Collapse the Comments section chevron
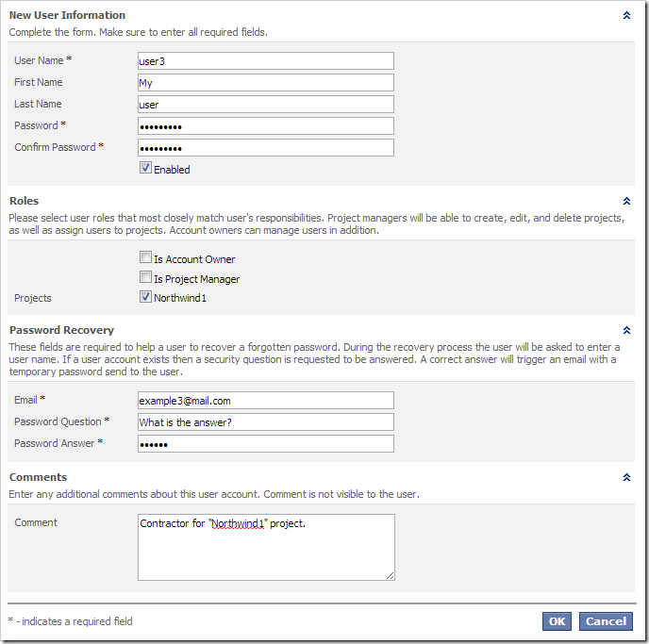 pyautogui.click(x=626, y=477)
